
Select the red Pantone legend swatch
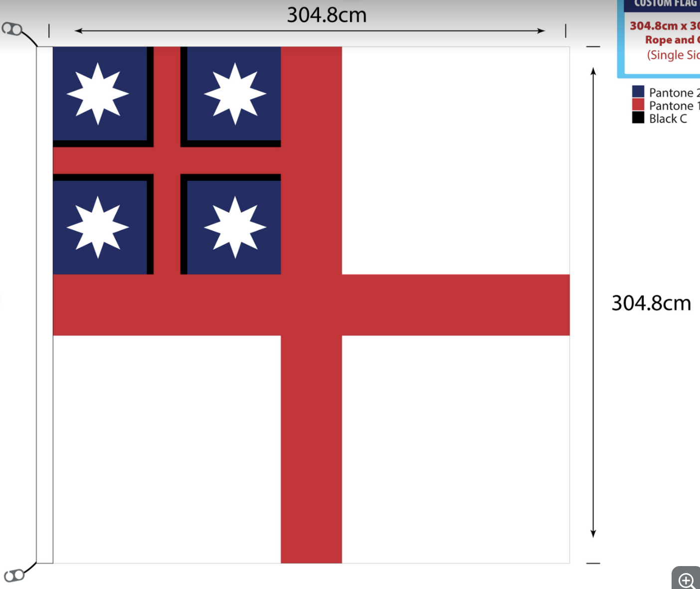coord(638,105)
